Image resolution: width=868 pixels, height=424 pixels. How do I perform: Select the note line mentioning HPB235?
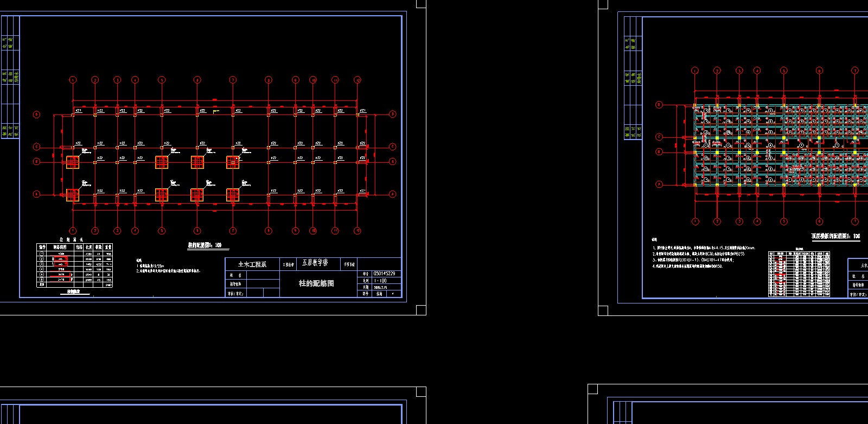pyautogui.click(x=698, y=254)
